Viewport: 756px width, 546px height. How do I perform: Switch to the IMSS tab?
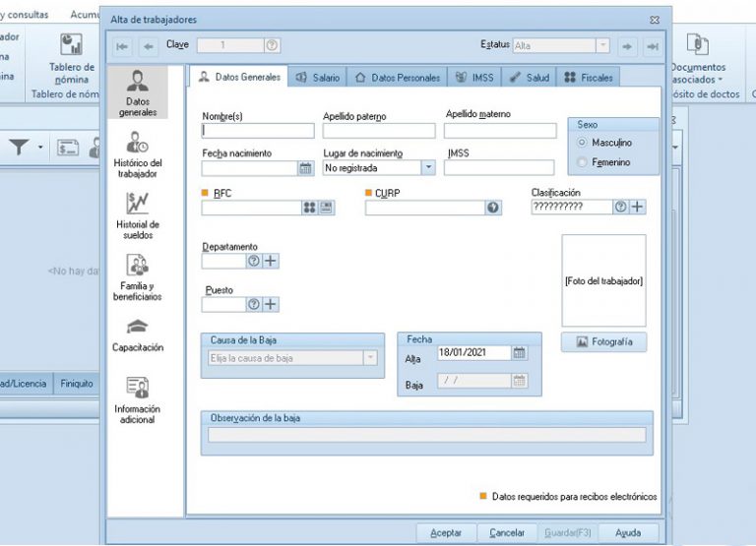pyautogui.click(x=474, y=77)
